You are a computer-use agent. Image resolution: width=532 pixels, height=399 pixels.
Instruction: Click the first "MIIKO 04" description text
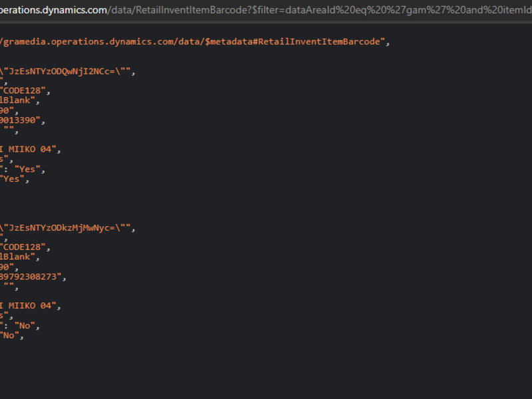point(30,149)
